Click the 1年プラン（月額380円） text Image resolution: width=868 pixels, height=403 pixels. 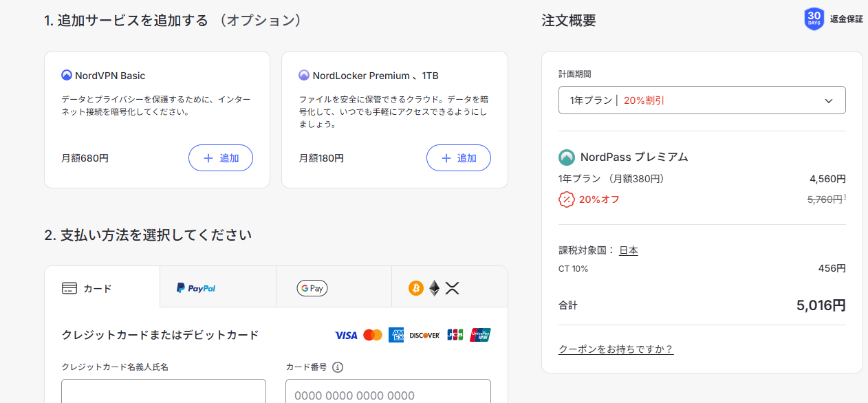click(611, 179)
